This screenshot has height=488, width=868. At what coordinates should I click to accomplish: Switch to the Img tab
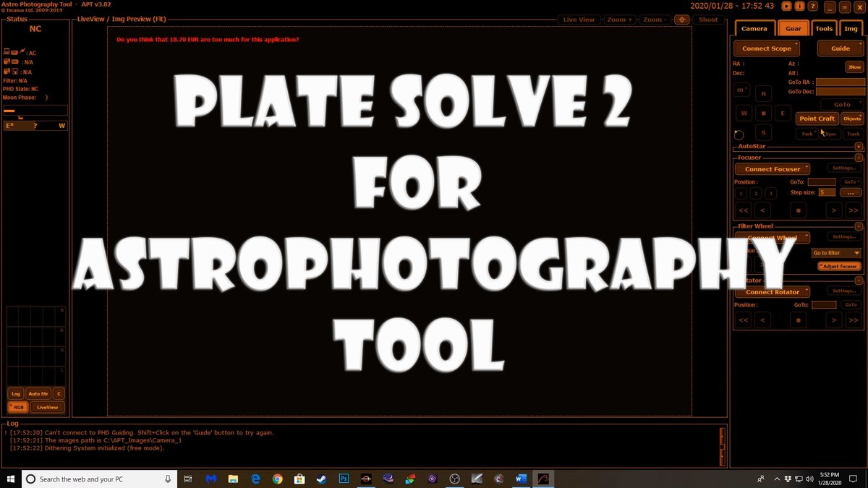point(851,28)
